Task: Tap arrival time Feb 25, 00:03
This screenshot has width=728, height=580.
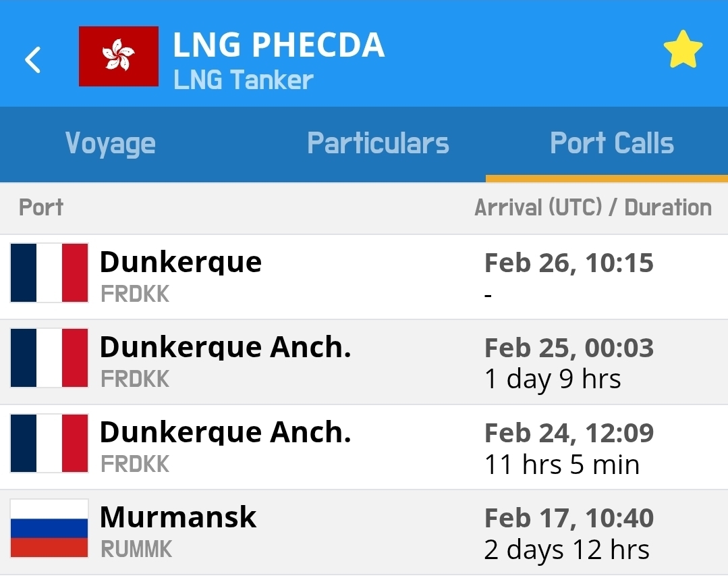Action: click(569, 348)
